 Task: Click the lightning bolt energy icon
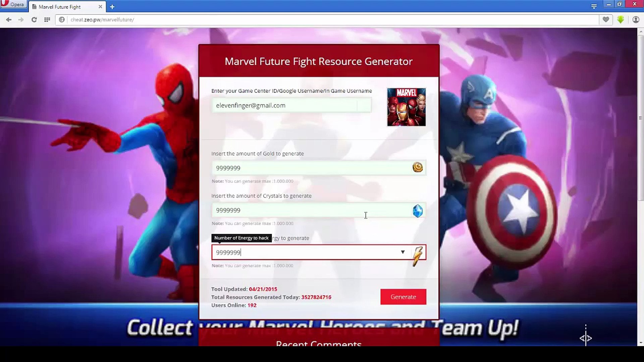418,256
